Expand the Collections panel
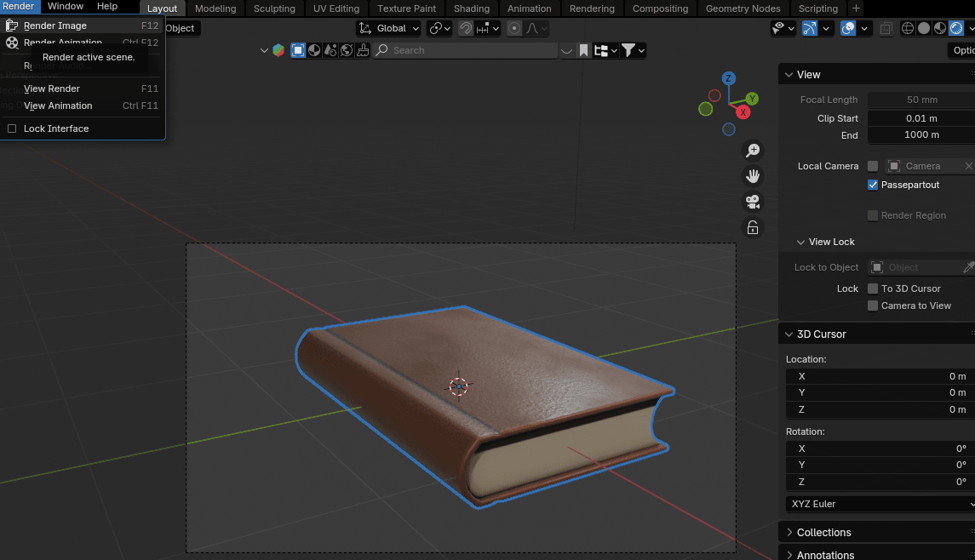This screenshot has width=975, height=560. 823,532
